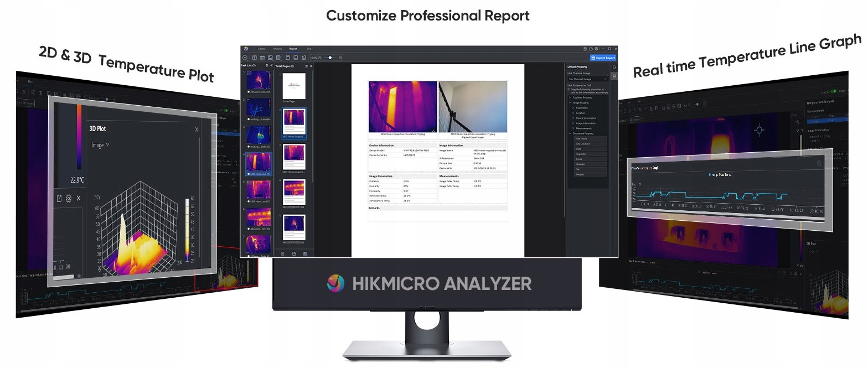868x368 pixels.
Task: Expand Tag Note Property tree node
Action: (x=570, y=97)
